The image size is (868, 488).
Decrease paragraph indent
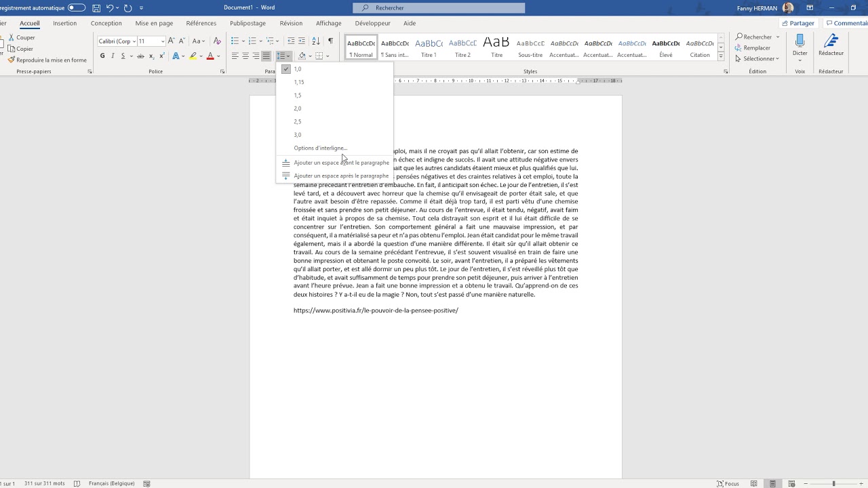291,41
